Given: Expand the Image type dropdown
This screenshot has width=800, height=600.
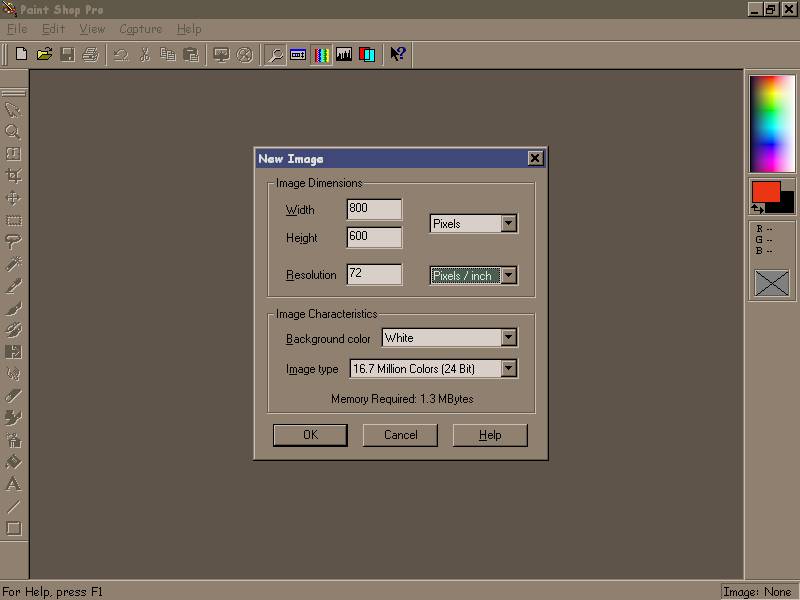Looking at the screenshot, I should click(509, 368).
